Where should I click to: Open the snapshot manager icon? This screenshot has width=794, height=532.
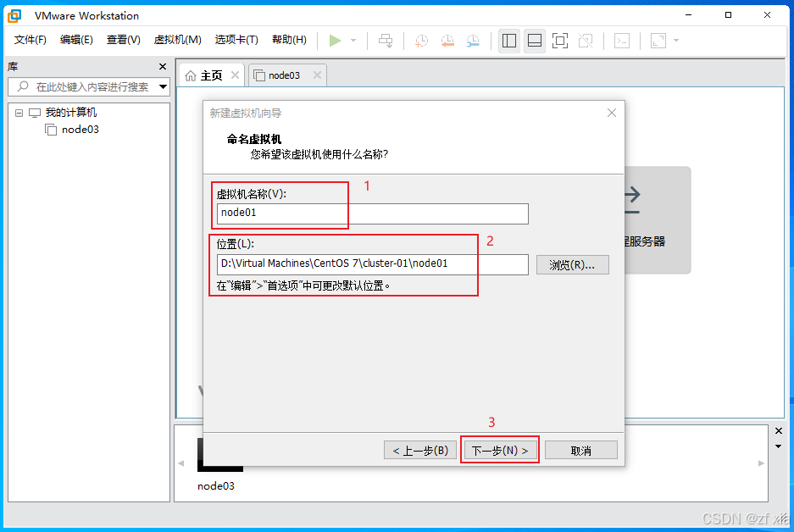473,41
